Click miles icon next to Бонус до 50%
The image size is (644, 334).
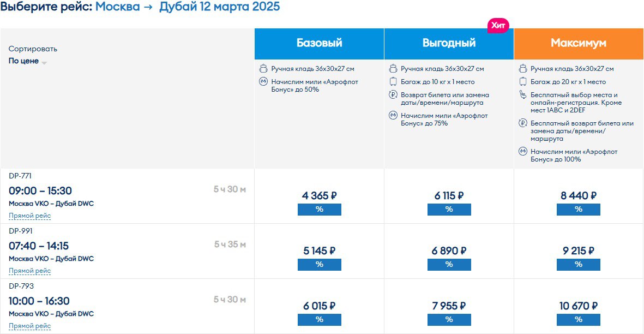263,82
